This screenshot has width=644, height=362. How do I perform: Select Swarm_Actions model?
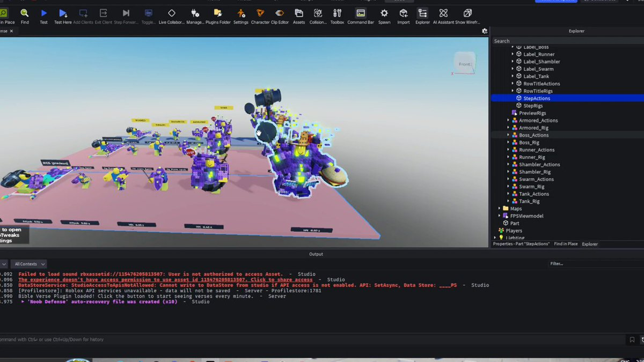pyautogui.click(x=536, y=179)
